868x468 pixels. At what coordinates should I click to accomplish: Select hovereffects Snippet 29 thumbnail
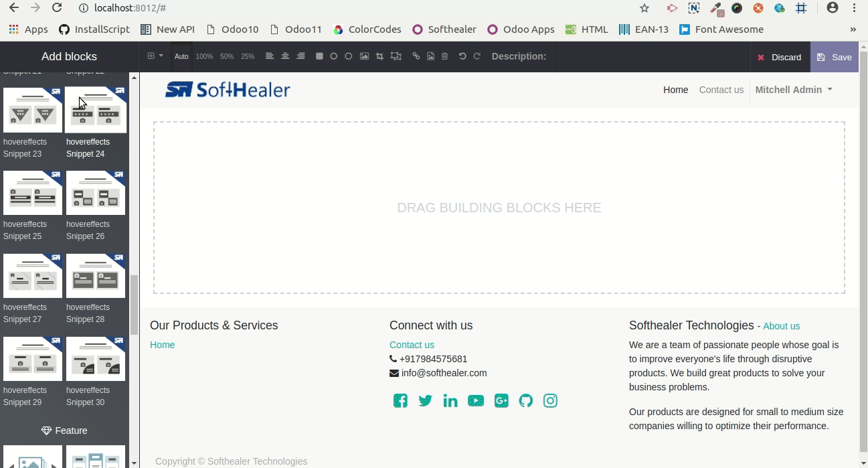(33, 359)
